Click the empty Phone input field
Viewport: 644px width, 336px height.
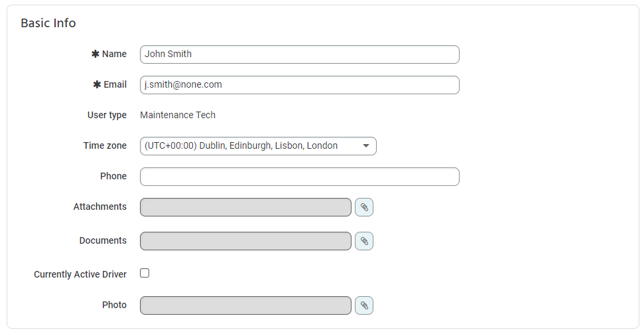[x=299, y=177]
